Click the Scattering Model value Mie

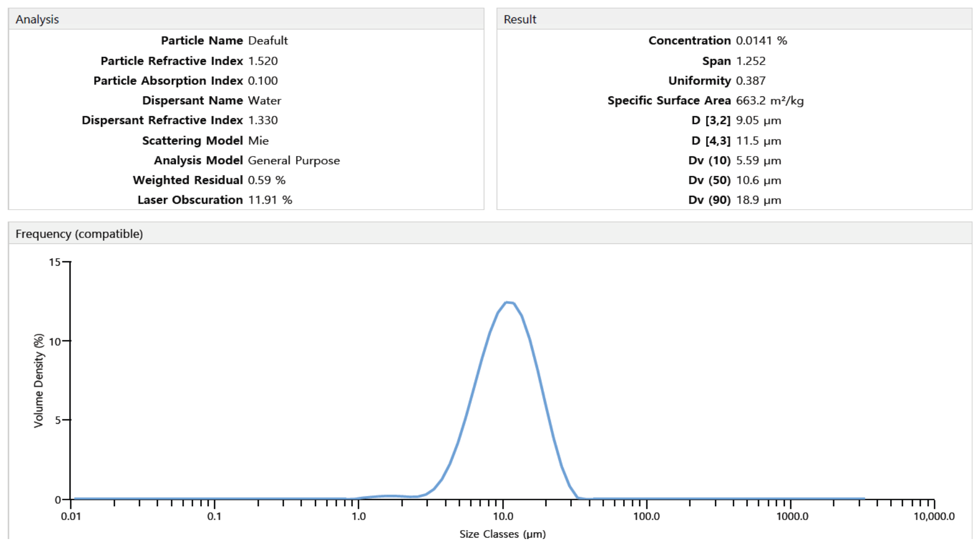point(258,141)
